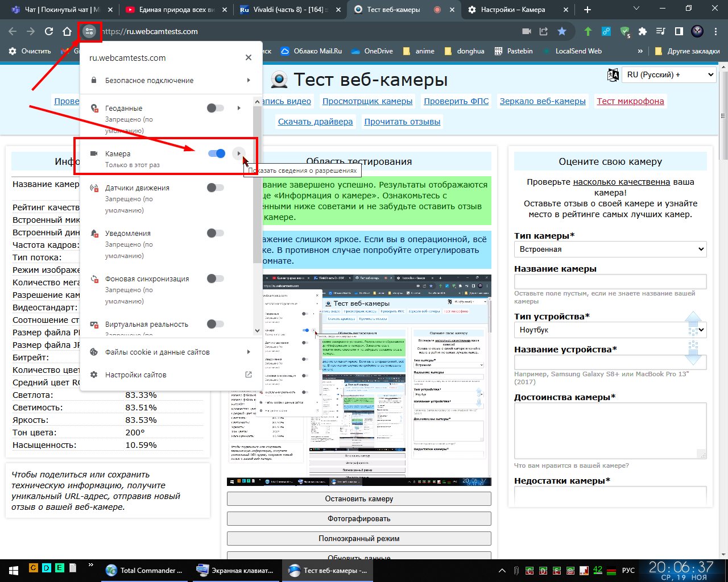Image resolution: width=728 pixels, height=582 pixels.
Task: Click the camera indicator icon in address bar
Action: 527,31
